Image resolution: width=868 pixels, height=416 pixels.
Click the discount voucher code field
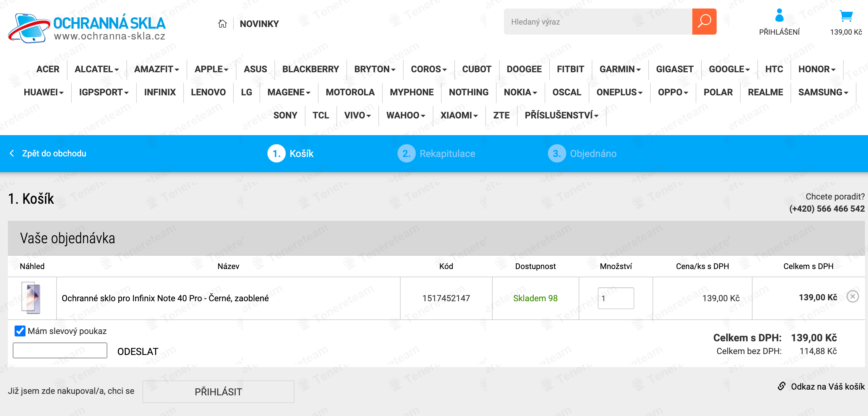60,350
